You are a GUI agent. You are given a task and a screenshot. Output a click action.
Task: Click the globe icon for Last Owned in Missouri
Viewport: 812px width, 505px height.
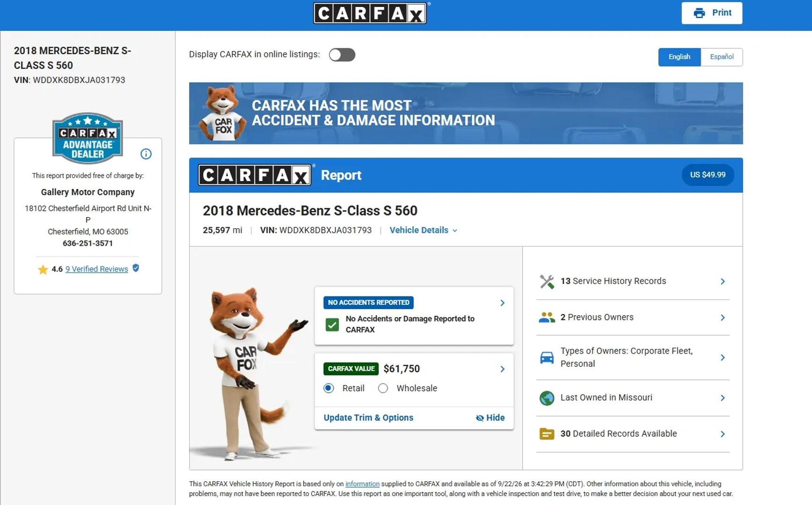click(547, 398)
